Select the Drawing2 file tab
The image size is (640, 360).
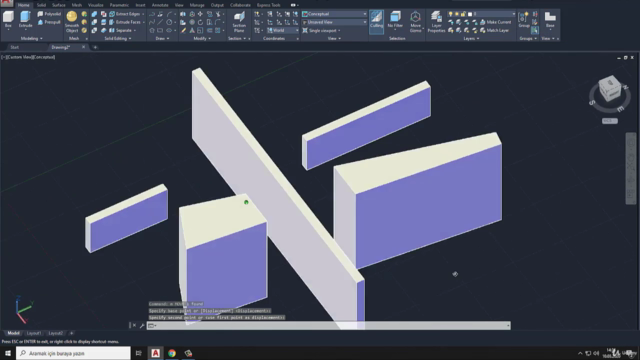[60, 47]
